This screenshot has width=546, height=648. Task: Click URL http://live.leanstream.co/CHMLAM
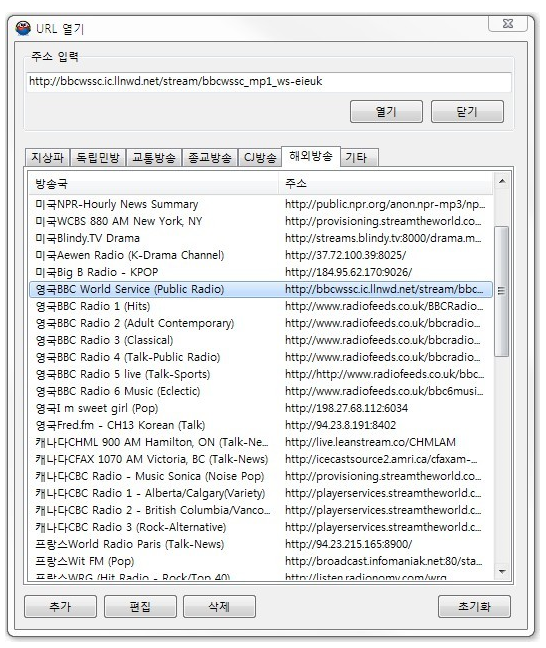point(370,442)
